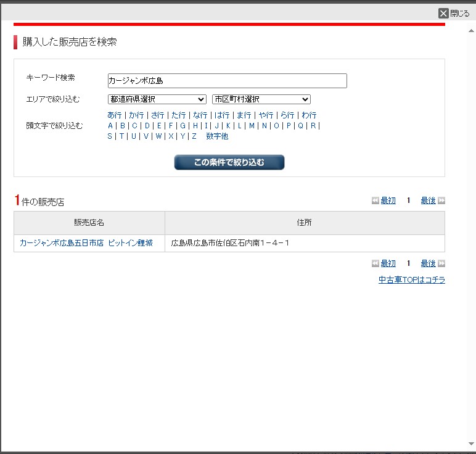Filter dealers by letter P
Viewport: 476px width, 454px height.
(289, 126)
